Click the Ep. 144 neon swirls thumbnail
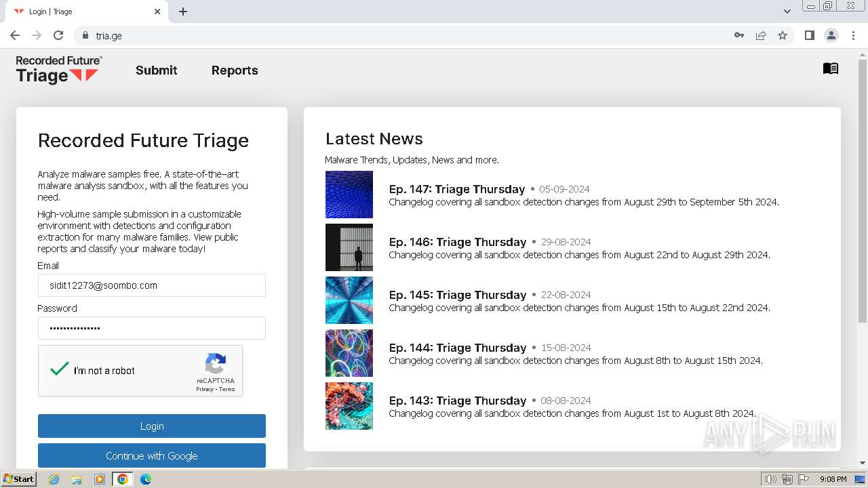This screenshot has width=868, height=488. [x=349, y=353]
